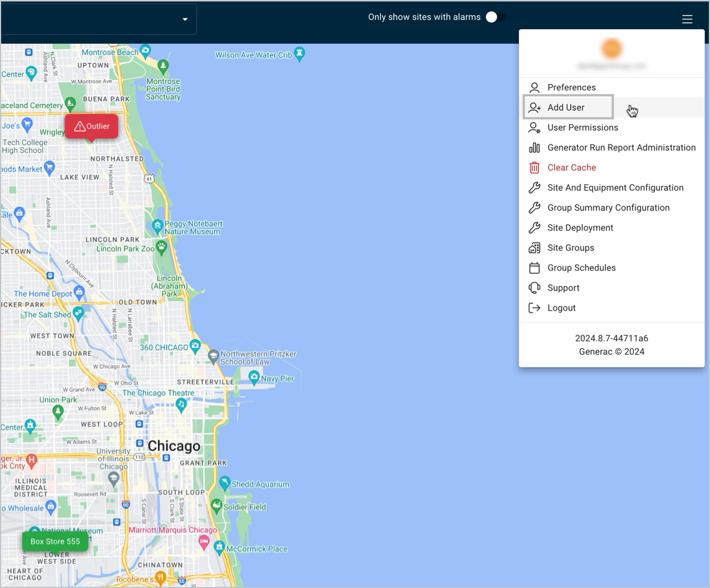Click the Navy Pier map pin
This screenshot has width=710, height=588.
pos(254,377)
